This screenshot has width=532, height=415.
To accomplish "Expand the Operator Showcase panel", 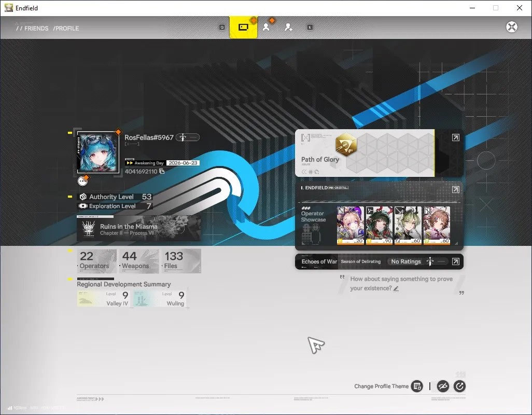I will coord(456,189).
